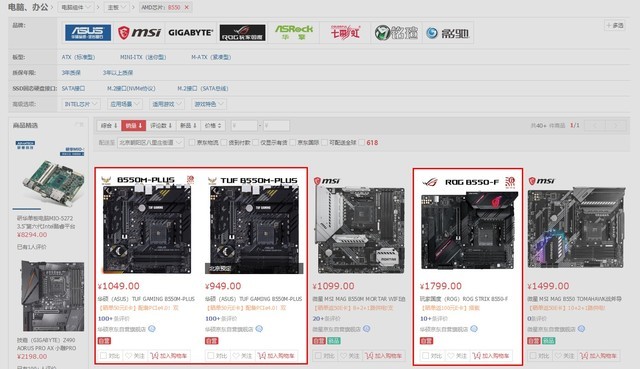Select the M-ATX compact form factor link

[x=211, y=57]
